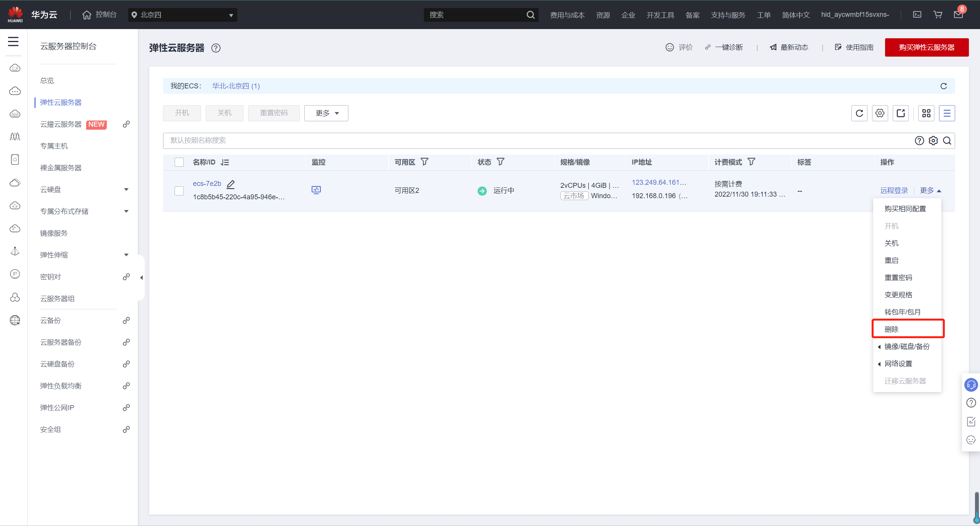
Task: Open the list settings gear button
Action: pyautogui.click(x=880, y=113)
